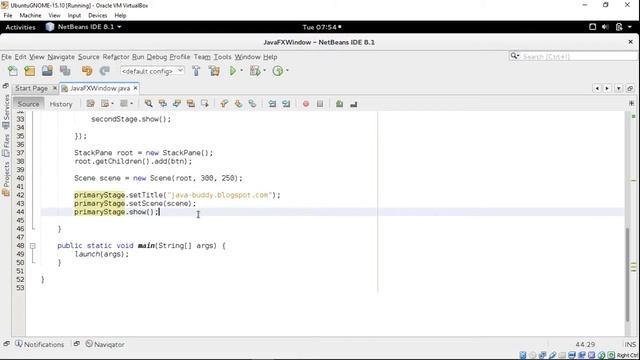
Task: Switch to Source view
Action: 28,104
